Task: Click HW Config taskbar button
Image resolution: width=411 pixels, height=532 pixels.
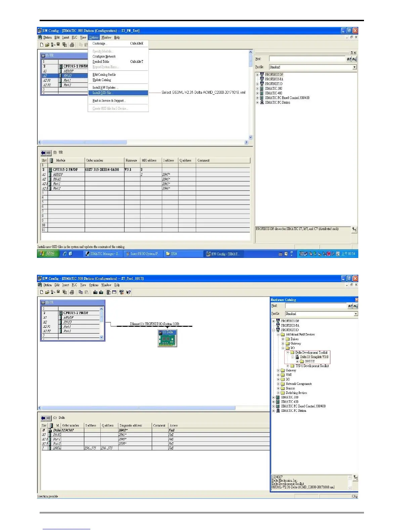Action: [x=223, y=254]
